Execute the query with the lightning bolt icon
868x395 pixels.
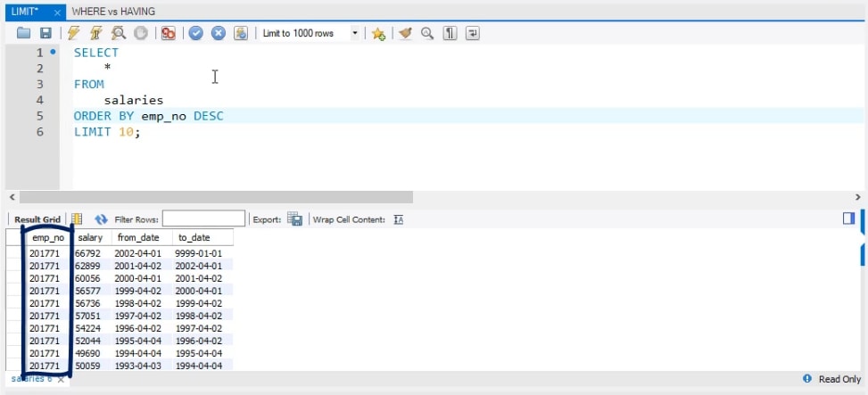click(x=75, y=33)
